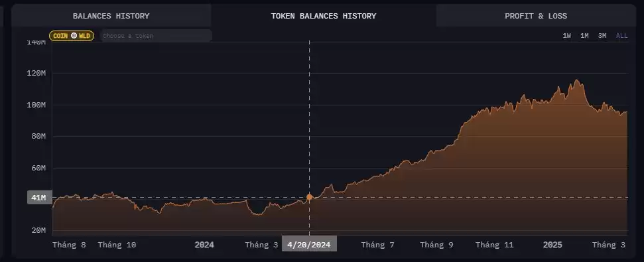Click the Tháng 3 label near 4/20/2024
Viewport: 644px width, 262px height.
(x=261, y=245)
